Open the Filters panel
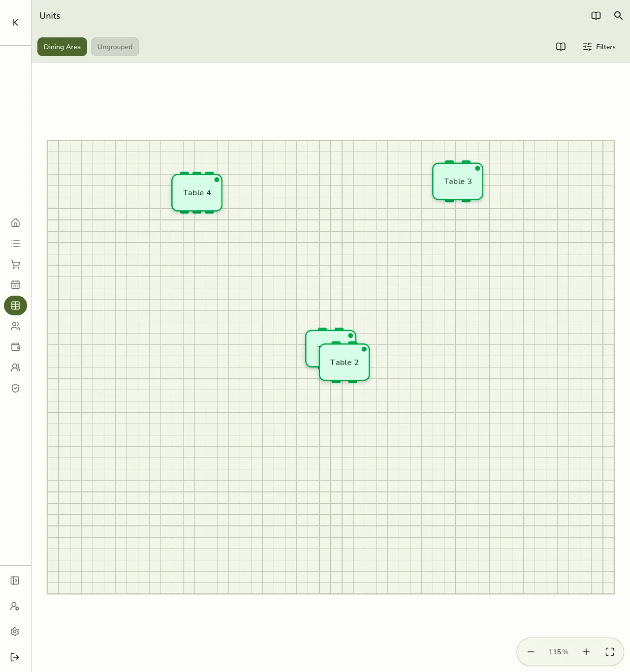This screenshot has width=630, height=672. [599, 47]
